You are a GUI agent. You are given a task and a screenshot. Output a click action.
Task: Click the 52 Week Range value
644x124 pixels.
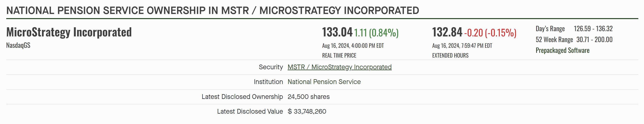(594, 39)
